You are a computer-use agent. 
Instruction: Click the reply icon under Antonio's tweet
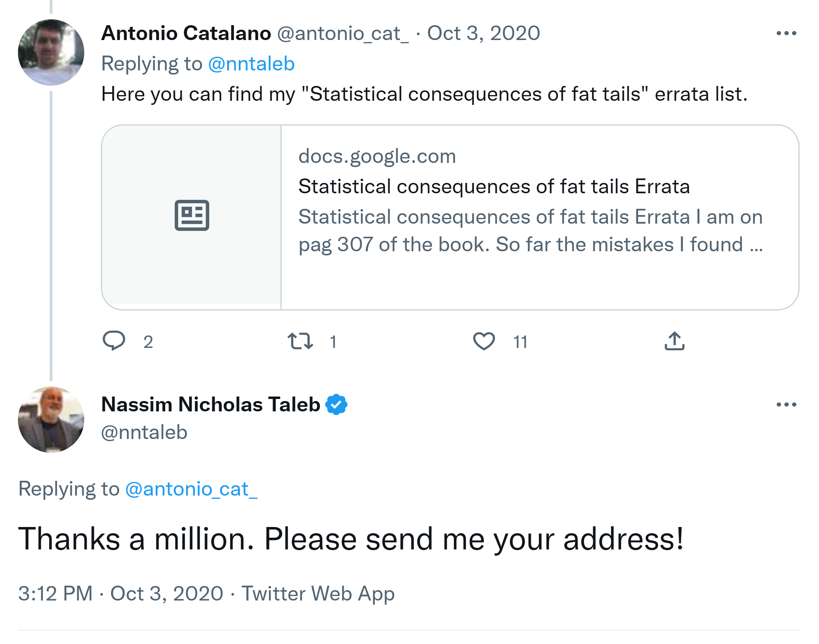click(x=114, y=341)
